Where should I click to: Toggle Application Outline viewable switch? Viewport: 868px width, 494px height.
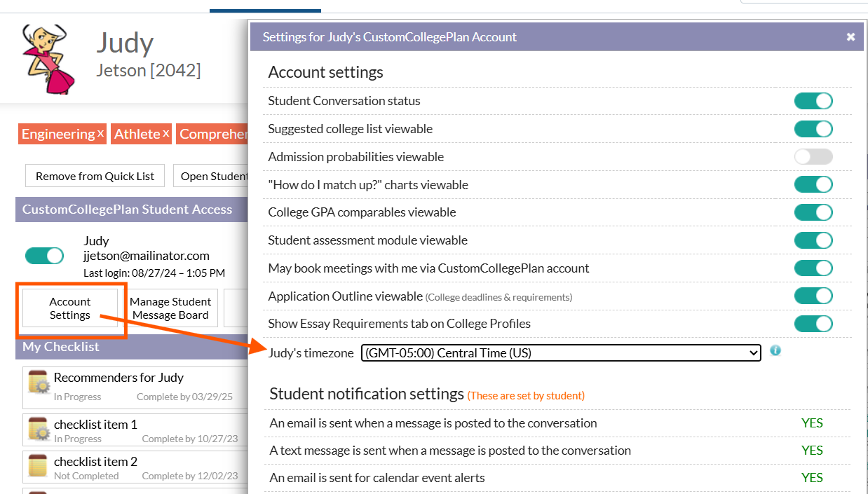(813, 296)
